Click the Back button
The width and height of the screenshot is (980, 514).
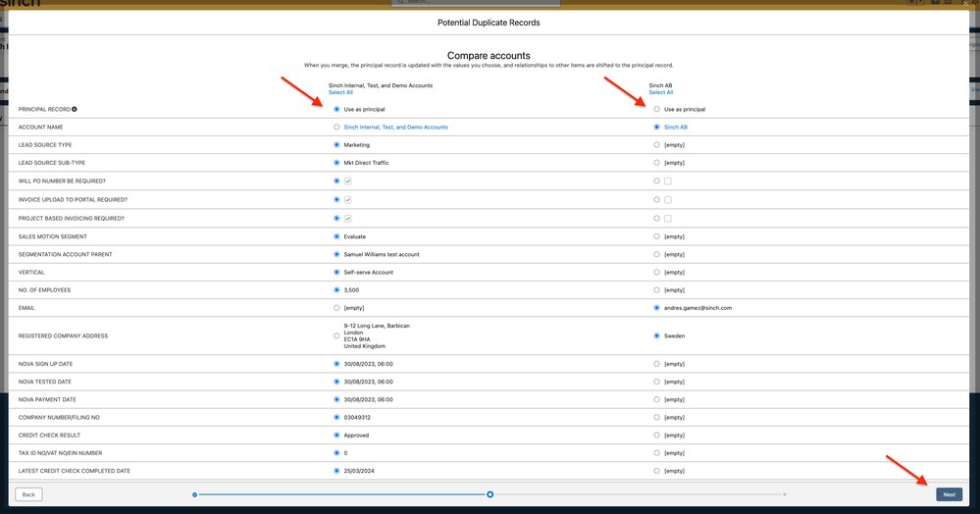28,494
